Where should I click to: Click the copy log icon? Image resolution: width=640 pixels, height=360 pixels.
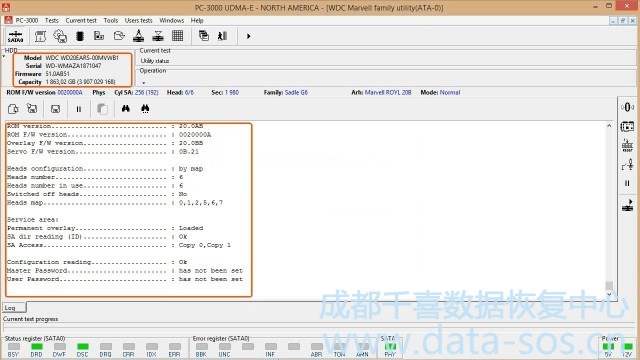(x=102, y=109)
